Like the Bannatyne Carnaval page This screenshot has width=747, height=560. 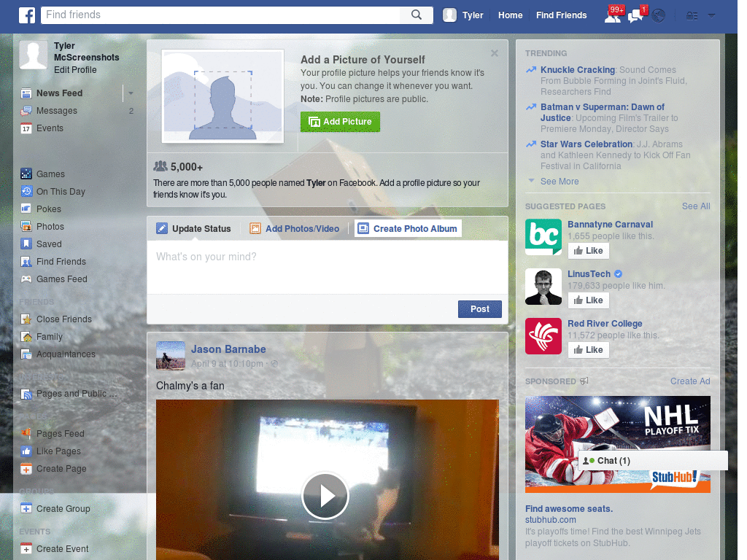click(x=589, y=251)
